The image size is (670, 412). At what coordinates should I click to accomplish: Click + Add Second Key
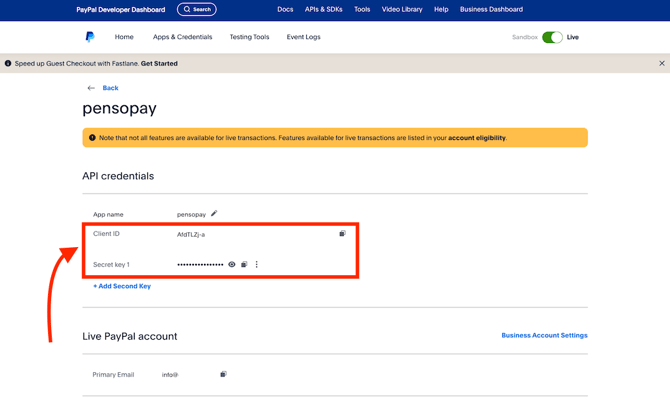122,286
